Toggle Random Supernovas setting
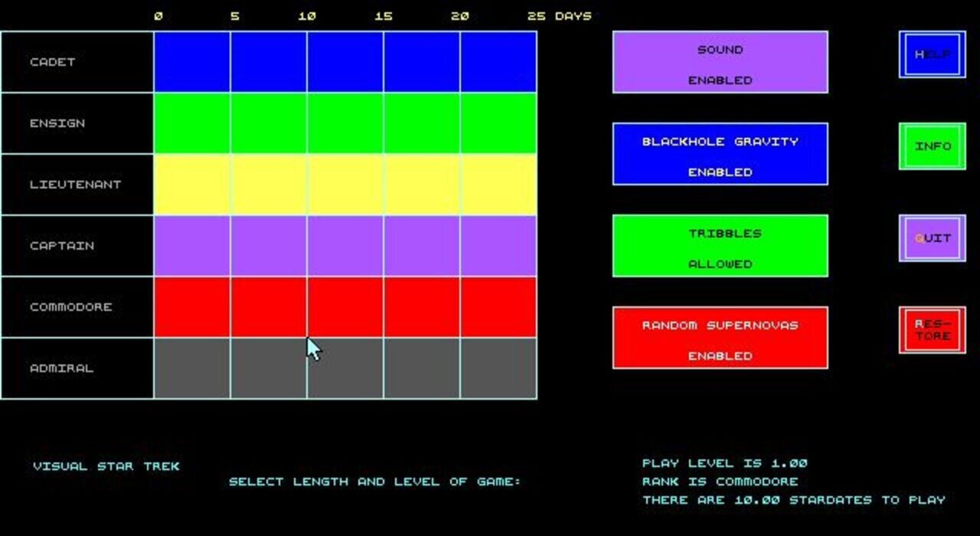 (x=720, y=338)
